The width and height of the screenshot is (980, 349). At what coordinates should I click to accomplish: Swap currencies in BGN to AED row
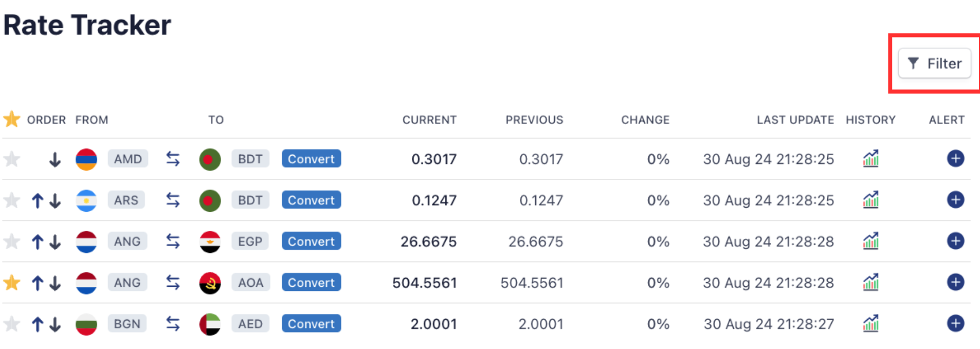click(x=173, y=324)
